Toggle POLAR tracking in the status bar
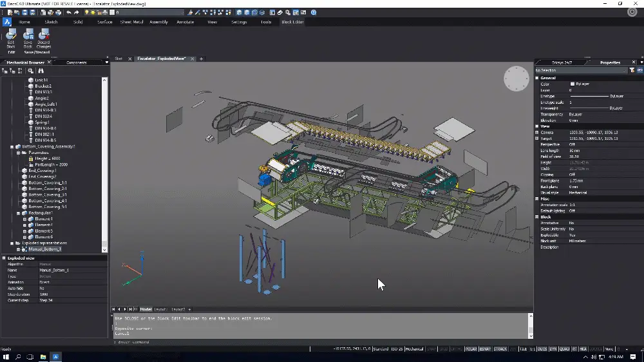This screenshot has height=362, width=644. click(x=471, y=348)
